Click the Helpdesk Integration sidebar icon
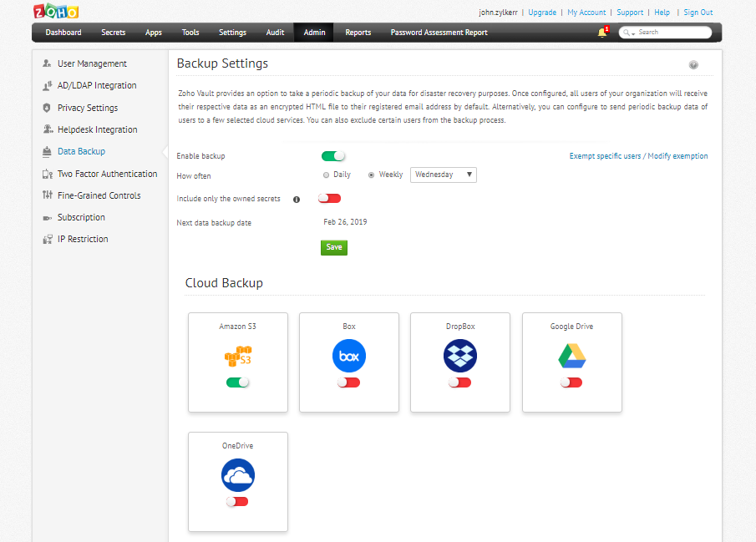The height and width of the screenshot is (542, 756). (48, 129)
